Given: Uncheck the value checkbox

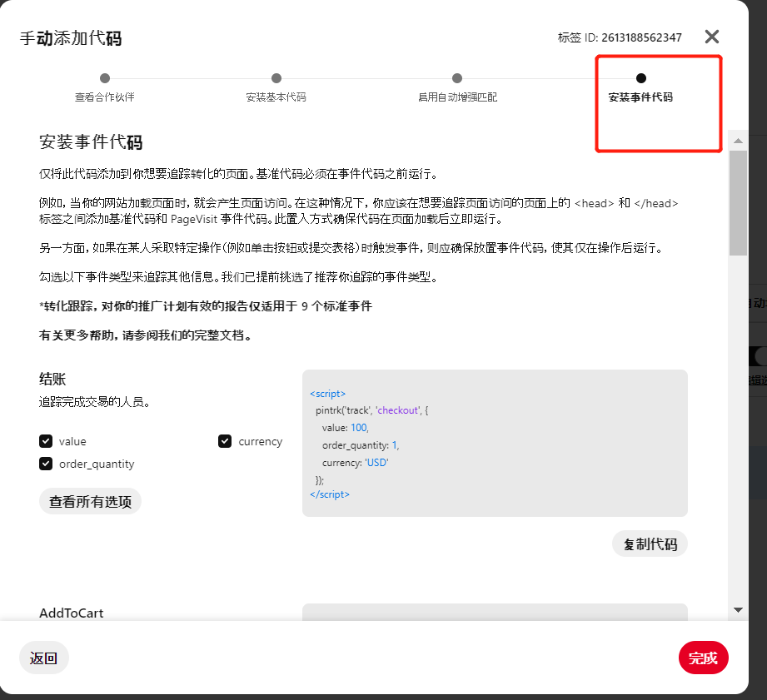Looking at the screenshot, I should pos(46,441).
